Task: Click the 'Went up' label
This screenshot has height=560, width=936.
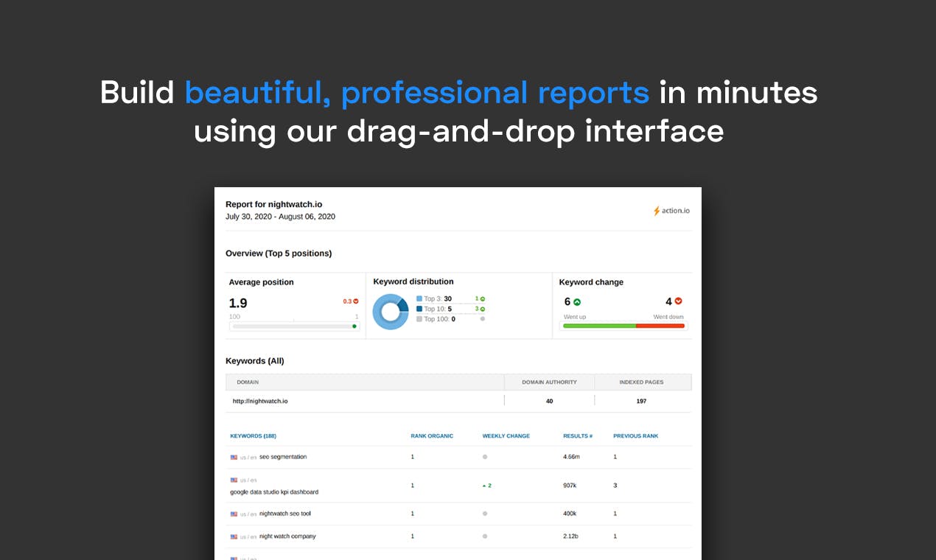Action: [x=575, y=317]
